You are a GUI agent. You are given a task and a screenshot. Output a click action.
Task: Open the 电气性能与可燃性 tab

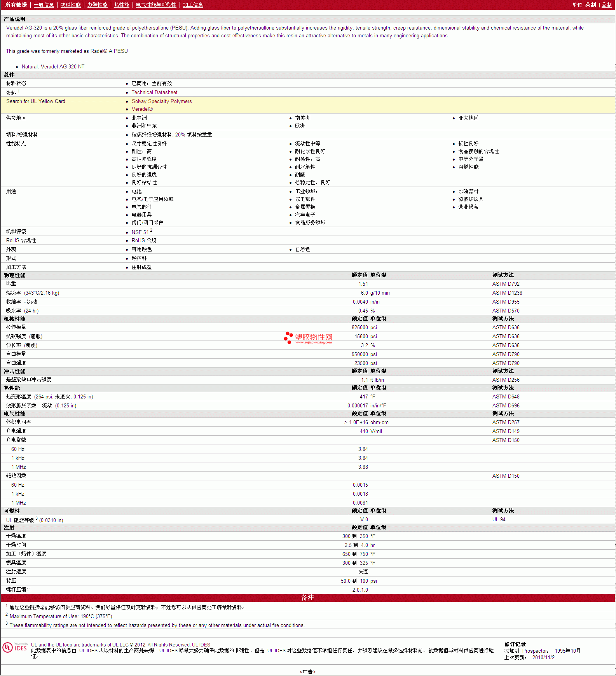tap(156, 5)
